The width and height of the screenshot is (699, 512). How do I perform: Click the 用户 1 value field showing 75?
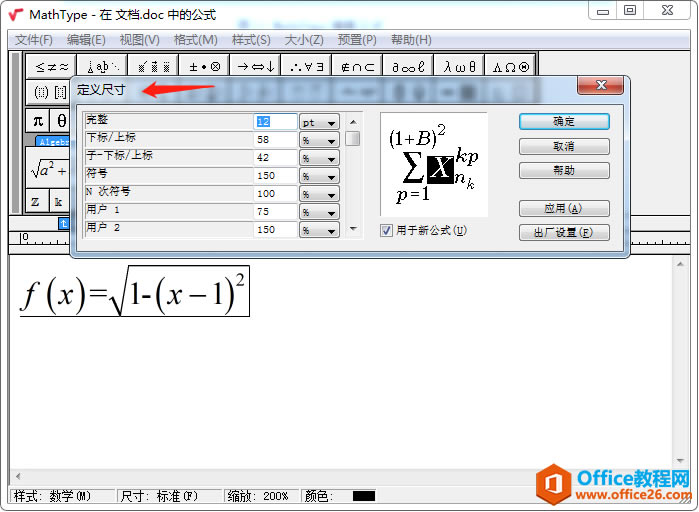(x=275, y=212)
